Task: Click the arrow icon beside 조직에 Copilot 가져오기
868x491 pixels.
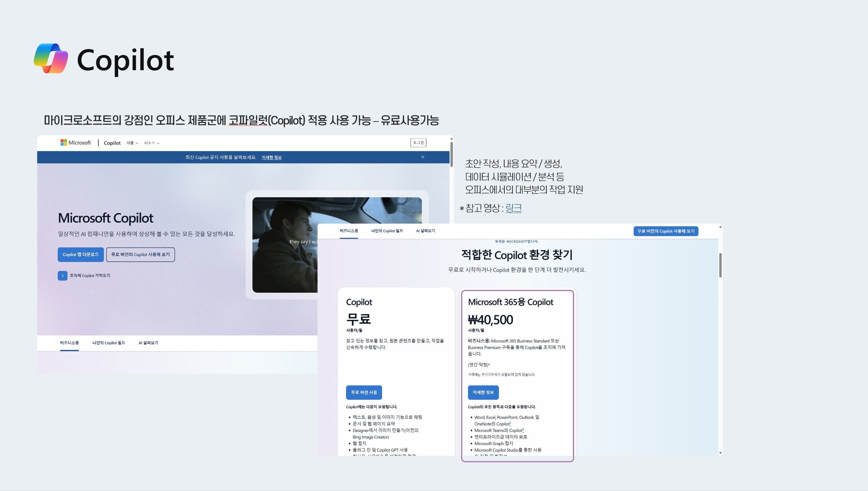Action: [62, 276]
